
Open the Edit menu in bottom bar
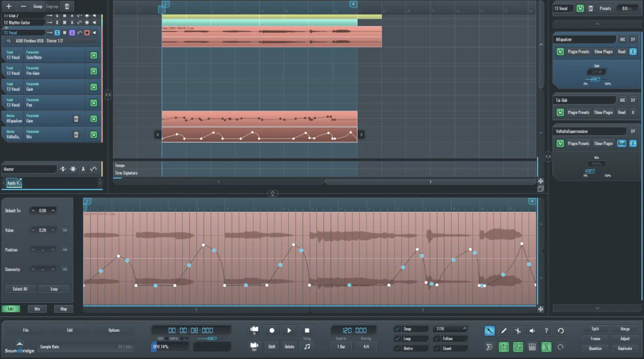point(70,330)
